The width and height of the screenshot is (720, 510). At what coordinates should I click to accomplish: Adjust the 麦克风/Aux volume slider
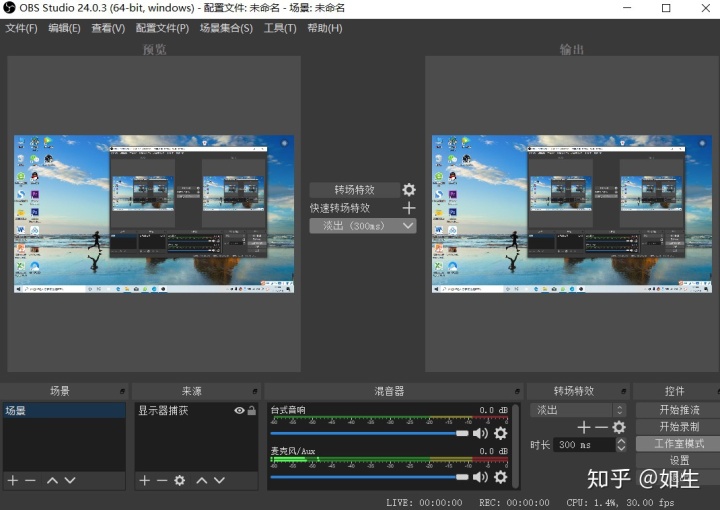(x=369, y=477)
